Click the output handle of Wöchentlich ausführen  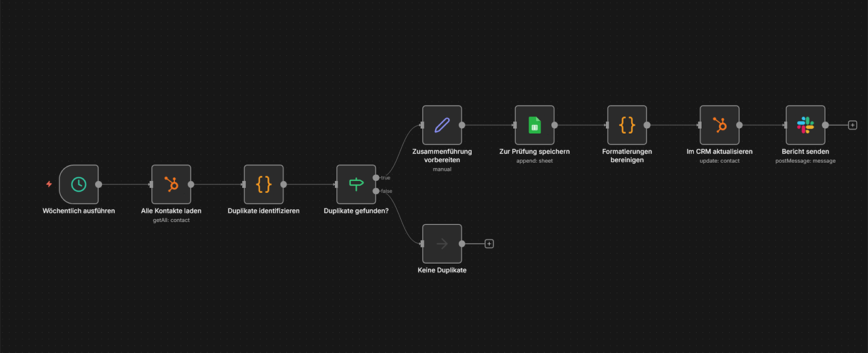point(99,184)
